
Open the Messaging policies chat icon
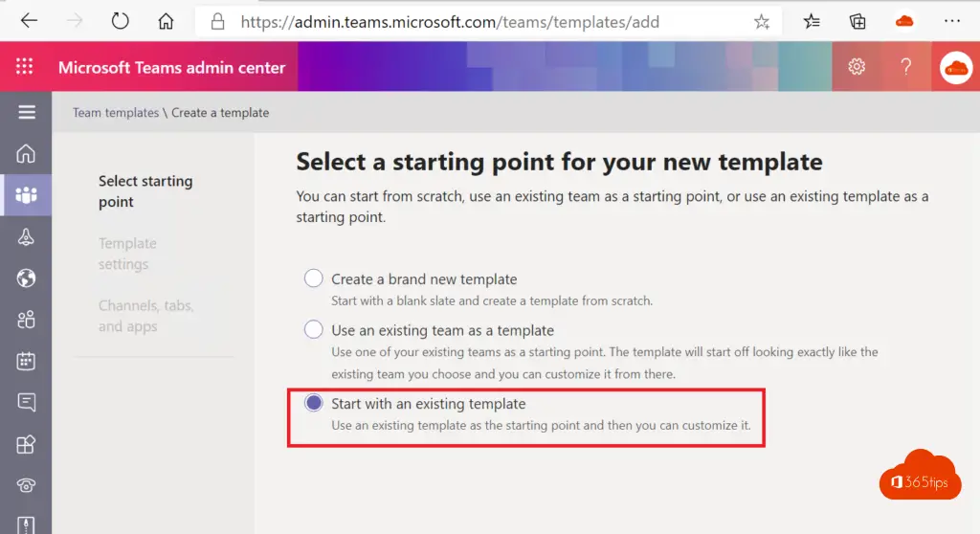tap(26, 402)
